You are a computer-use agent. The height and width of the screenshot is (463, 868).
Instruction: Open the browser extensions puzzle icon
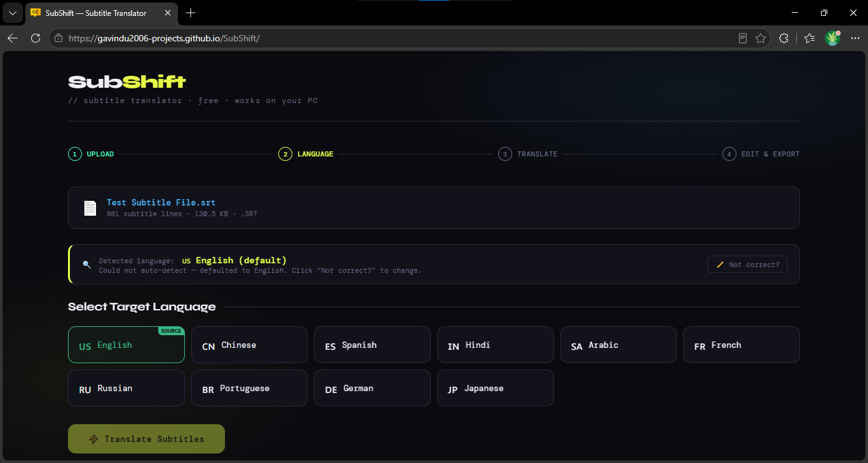click(x=783, y=38)
